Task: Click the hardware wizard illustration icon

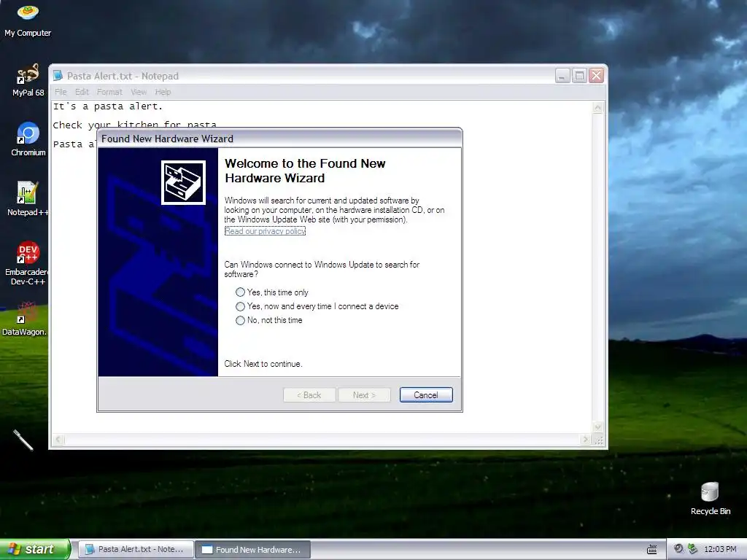Action: point(183,183)
